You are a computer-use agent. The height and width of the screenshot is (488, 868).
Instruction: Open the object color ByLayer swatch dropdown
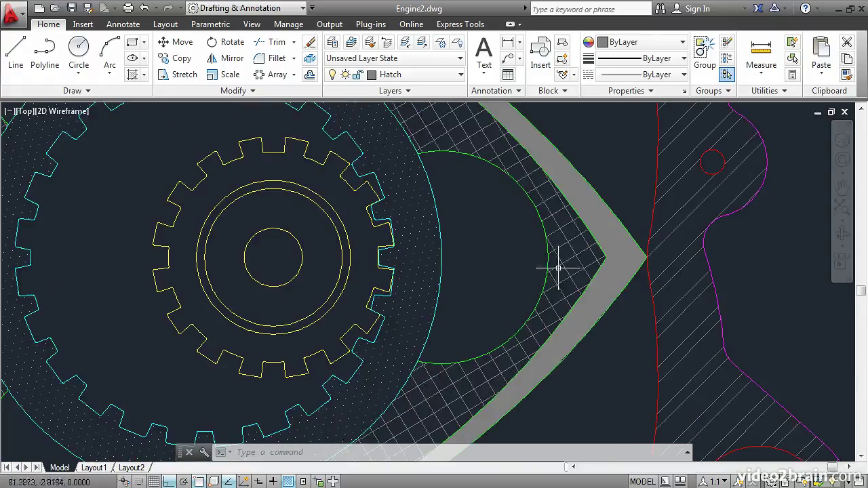pos(642,42)
